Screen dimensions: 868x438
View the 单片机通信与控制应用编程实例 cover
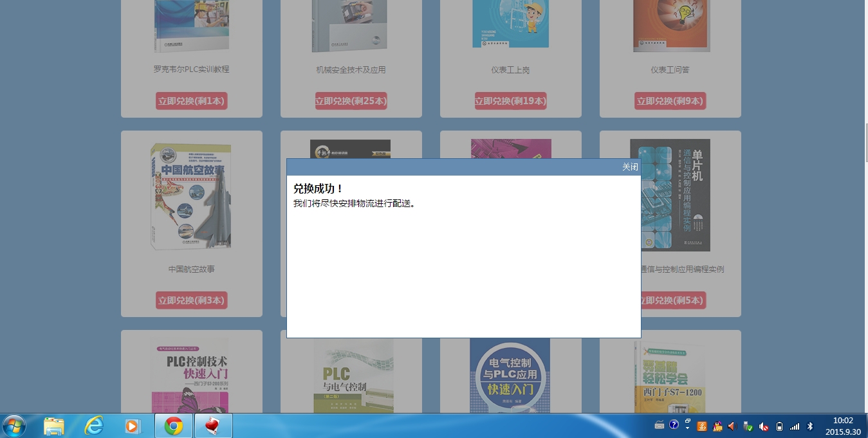coord(676,195)
